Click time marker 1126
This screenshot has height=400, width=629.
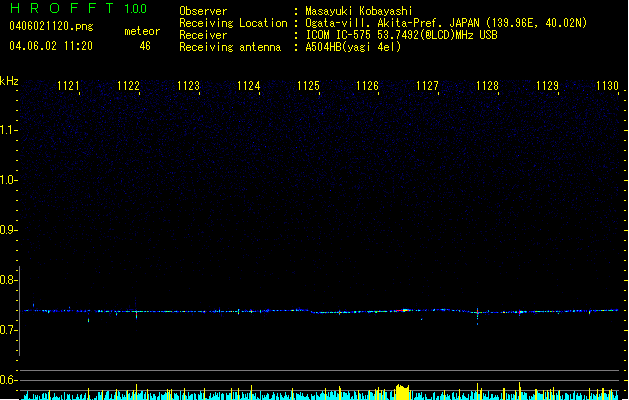[367, 86]
